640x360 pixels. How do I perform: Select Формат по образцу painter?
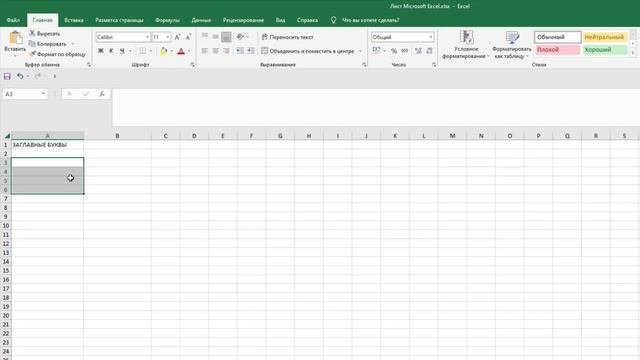57,54
